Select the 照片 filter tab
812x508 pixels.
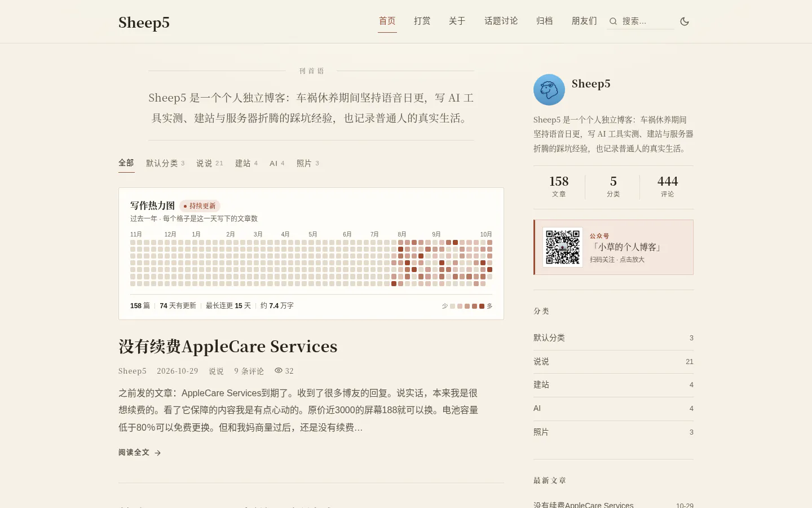[x=308, y=163]
